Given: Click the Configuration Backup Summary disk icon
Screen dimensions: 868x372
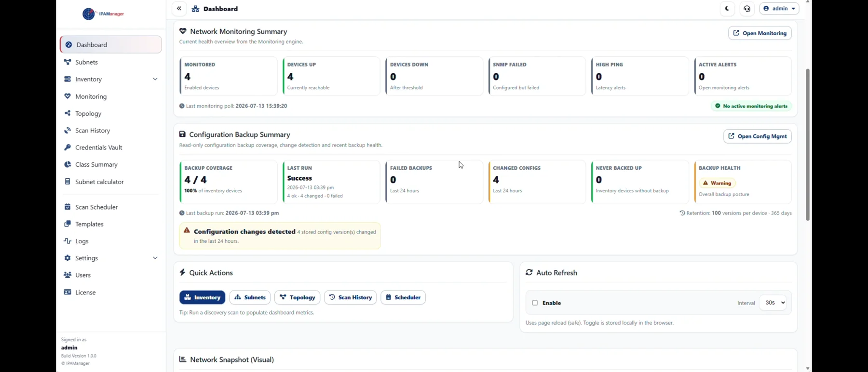Looking at the screenshot, I should coord(182,134).
